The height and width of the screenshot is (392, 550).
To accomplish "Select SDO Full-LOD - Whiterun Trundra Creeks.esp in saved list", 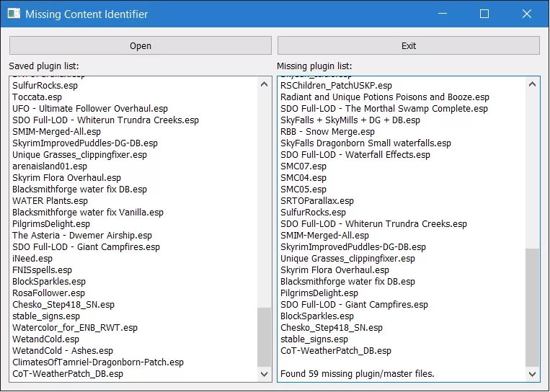I will 105,120.
